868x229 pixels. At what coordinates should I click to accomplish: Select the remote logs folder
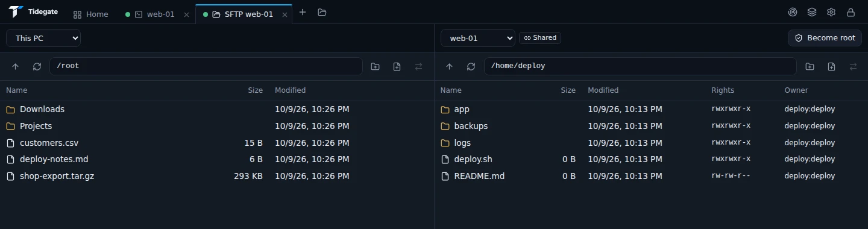click(651, 143)
